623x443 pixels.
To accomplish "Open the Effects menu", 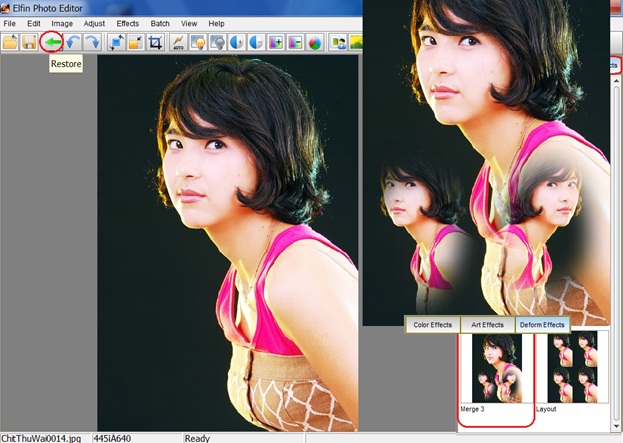I will coord(128,23).
